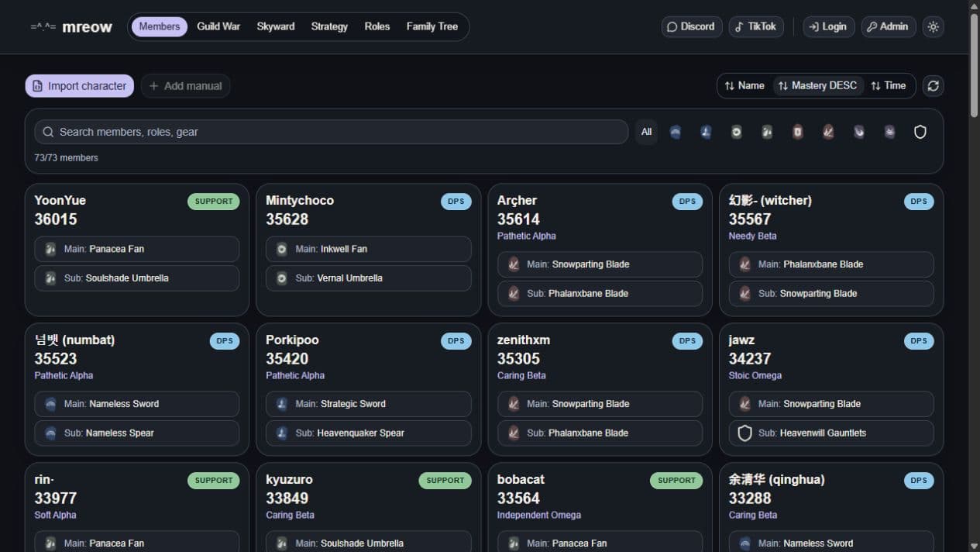
Task: Click the member name Arçher
Action: click(x=517, y=201)
